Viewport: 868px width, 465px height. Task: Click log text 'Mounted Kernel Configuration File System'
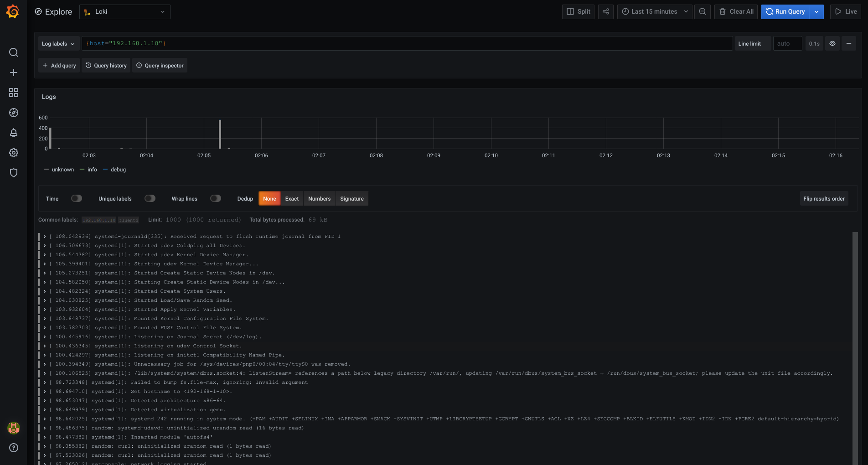pos(201,319)
